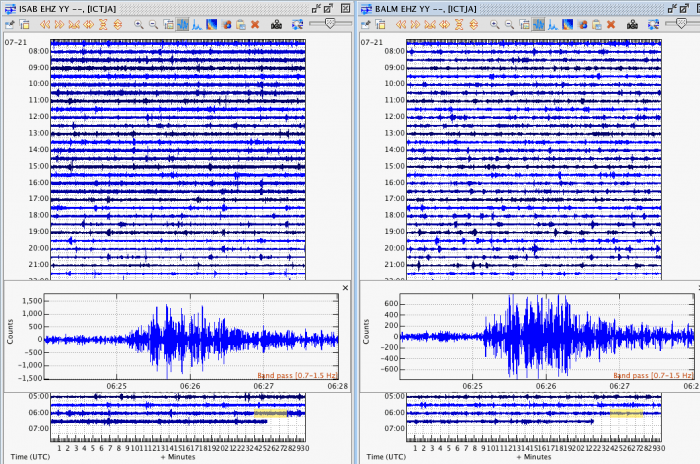Open helicorder settings in ISAB window
The width and height of the screenshot is (700, 464).
(9, 25)
